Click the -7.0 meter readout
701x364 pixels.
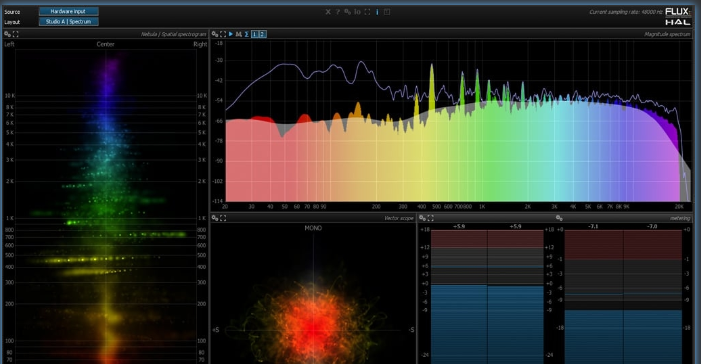click(x=652, y=226)
